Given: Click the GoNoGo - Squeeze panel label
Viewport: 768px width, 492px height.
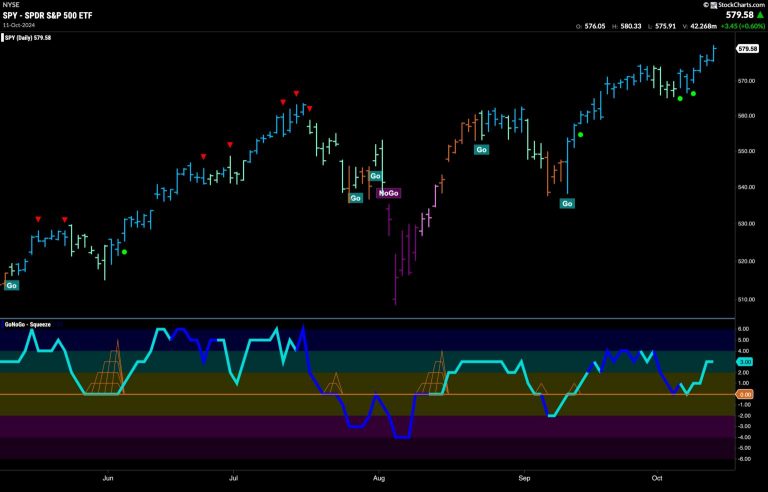Looking at the screenshot, I should [27, 324].
